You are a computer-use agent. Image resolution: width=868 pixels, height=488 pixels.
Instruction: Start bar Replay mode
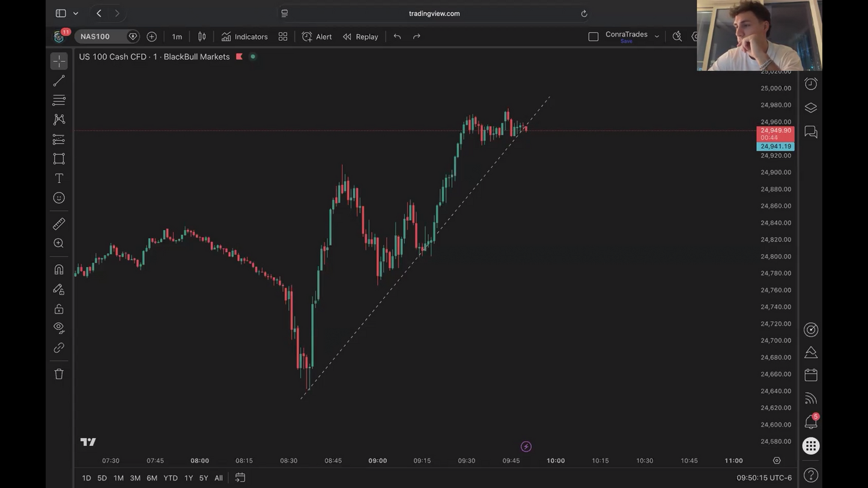tap(360, 37)
